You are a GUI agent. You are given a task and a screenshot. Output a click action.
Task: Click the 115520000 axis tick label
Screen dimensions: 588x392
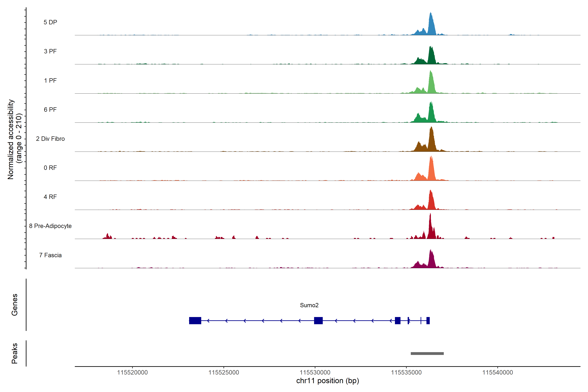(132, 373)
